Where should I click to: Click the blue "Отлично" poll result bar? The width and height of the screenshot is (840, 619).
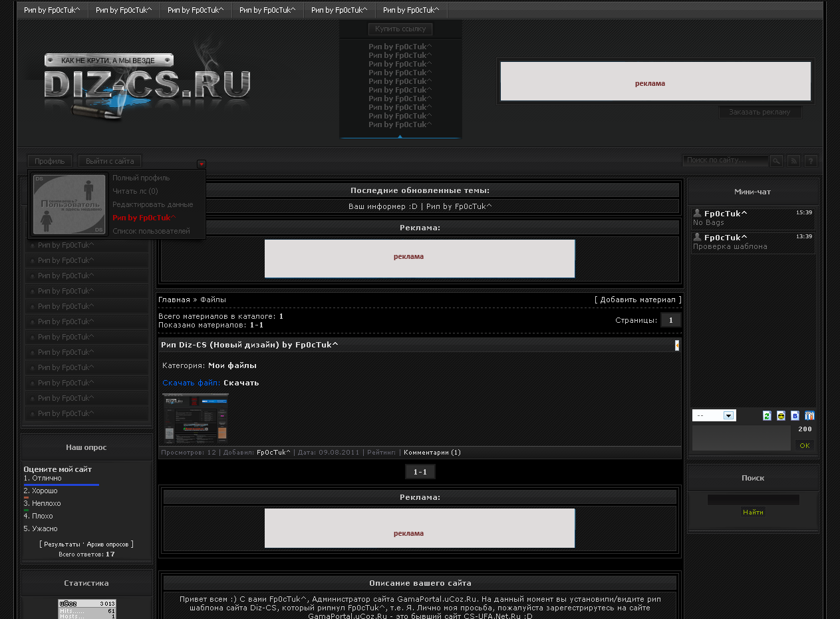[x=61, y=485]
